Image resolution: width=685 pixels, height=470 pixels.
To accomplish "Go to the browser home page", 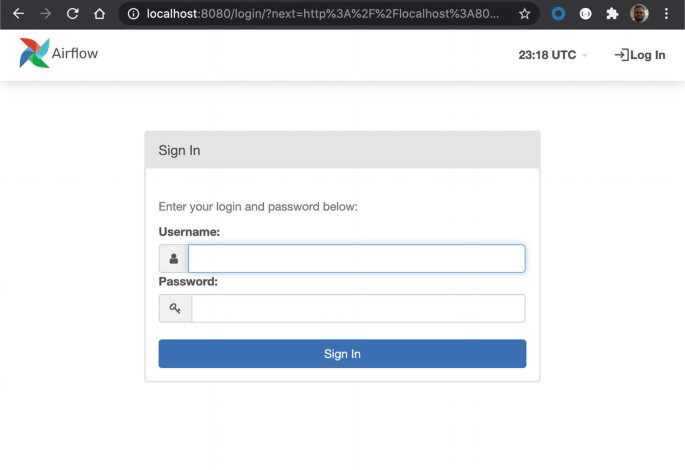I will pos(99,14).
